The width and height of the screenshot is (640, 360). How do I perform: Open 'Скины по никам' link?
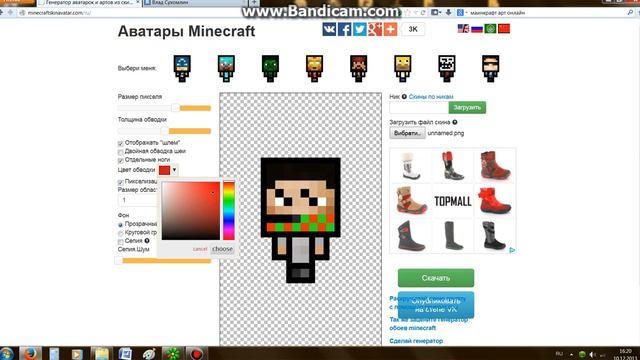(x=431, y=97)
